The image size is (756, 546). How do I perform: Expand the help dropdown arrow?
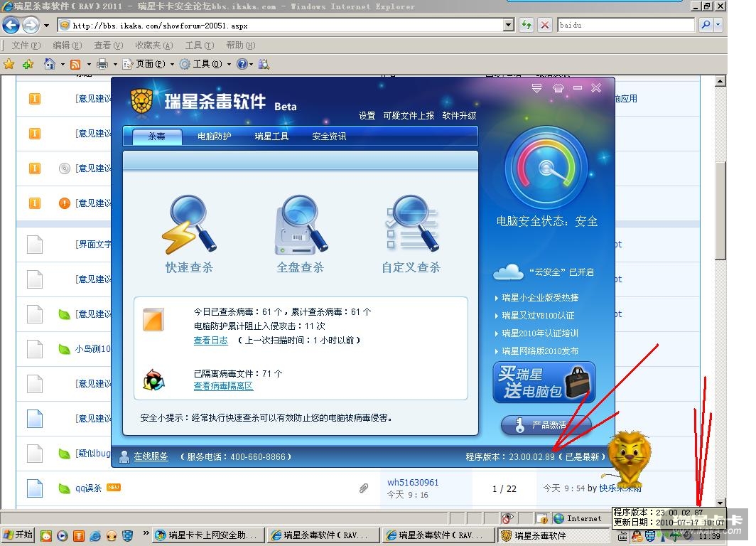252,64
